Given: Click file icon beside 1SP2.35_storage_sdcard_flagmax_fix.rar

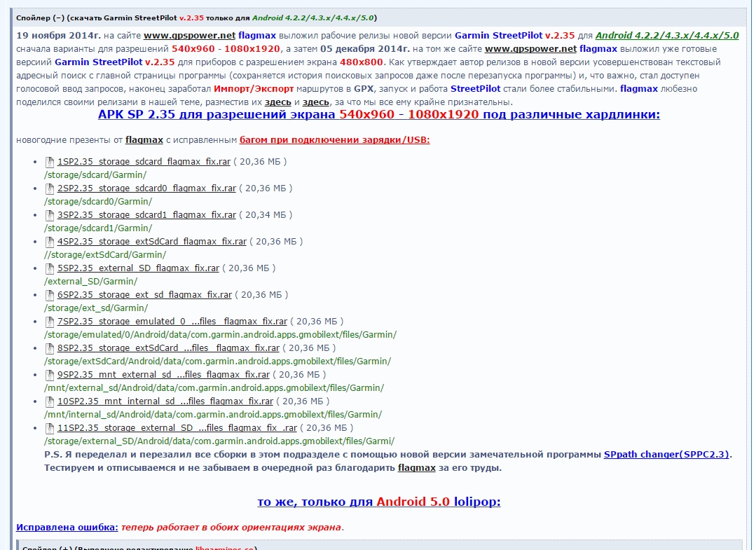Looking at the screenshot, I should [49, 162].
